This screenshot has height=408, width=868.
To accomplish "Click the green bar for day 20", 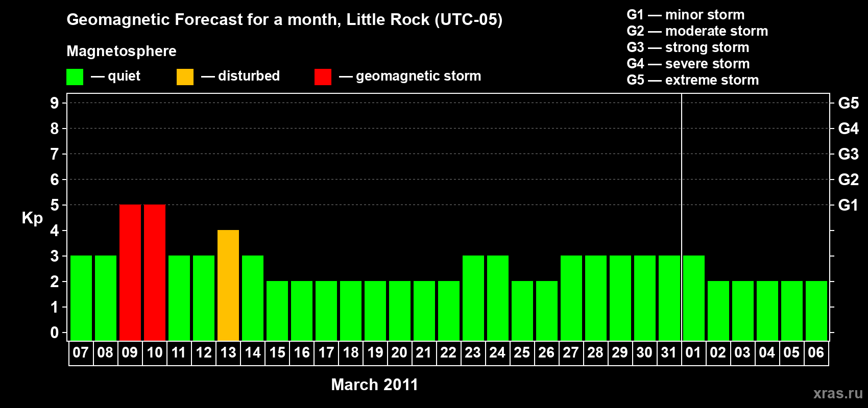I will (x=400, y=311).
